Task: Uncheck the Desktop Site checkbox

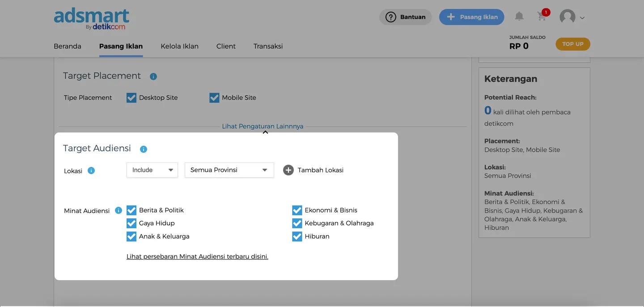Action: [131, 98]
